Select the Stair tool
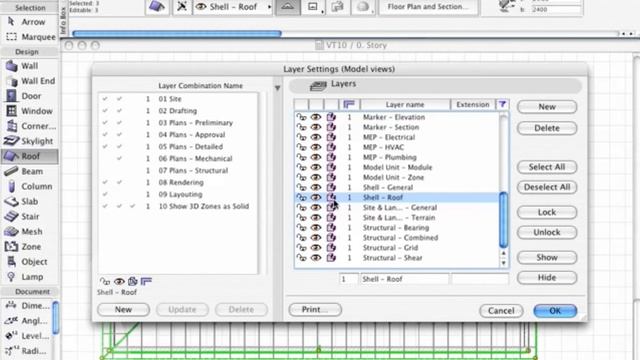Viewport: 640px width, 360px height. tap(22, 217)
